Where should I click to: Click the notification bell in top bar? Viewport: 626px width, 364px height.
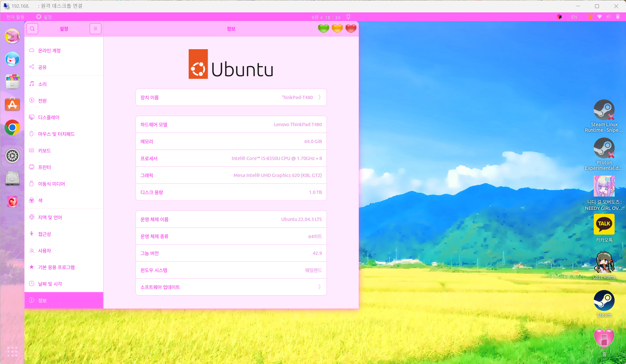[348, 17]
